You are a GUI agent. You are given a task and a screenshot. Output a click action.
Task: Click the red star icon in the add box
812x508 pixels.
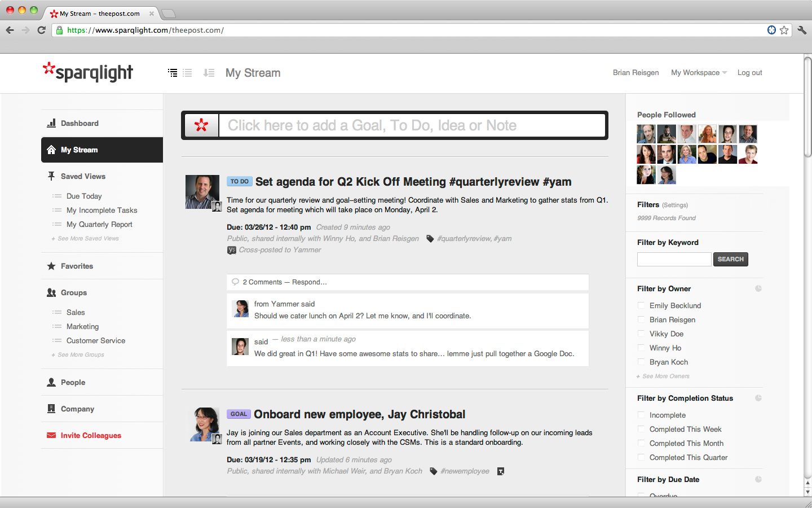tap(201, 125)
